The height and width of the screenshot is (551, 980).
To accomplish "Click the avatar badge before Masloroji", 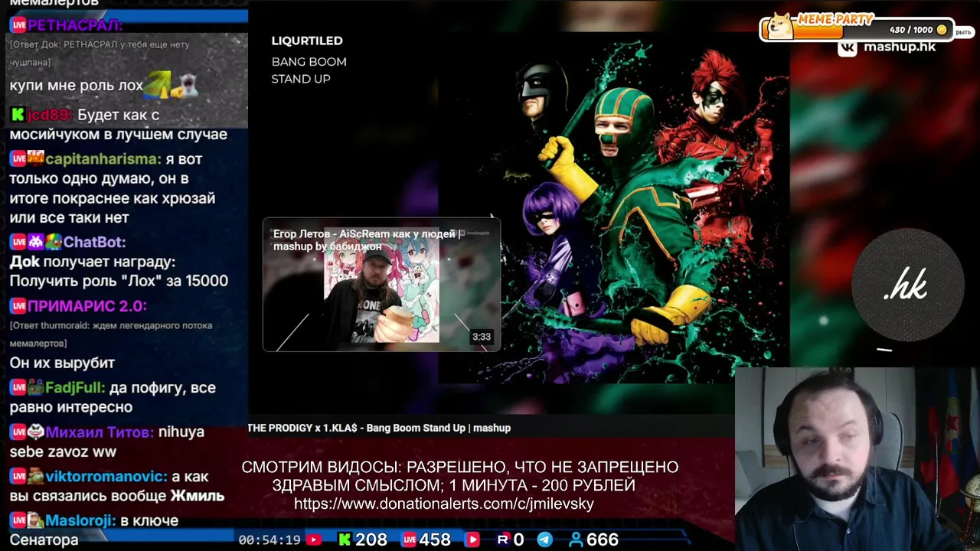I will (x=36, y=521).
